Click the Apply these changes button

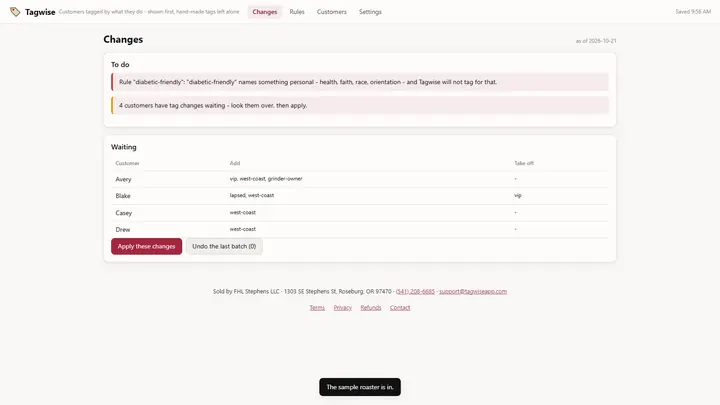click(146, 246)
